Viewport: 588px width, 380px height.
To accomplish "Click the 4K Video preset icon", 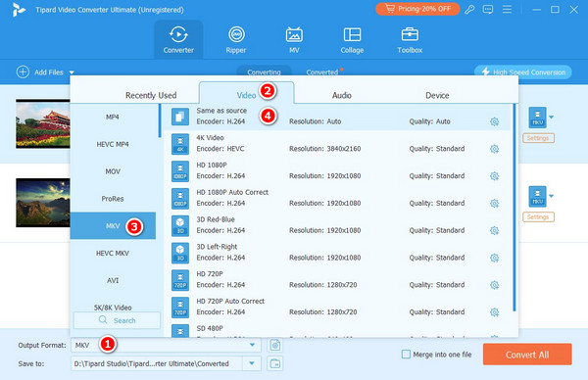I will click(180, 144).
